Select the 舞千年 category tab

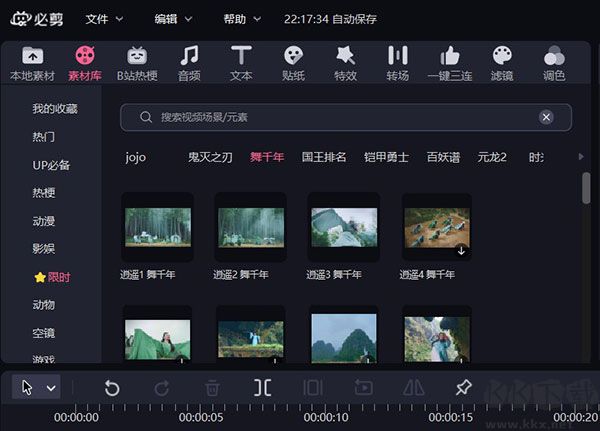[267, 157]
